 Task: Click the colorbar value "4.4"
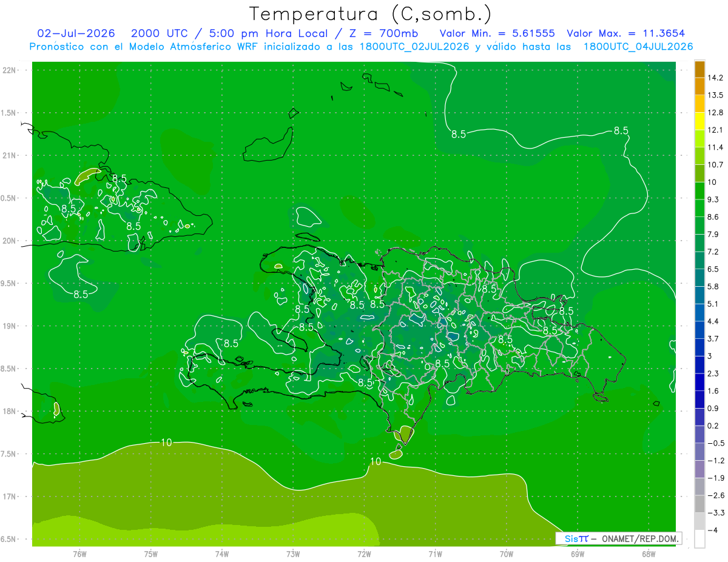pyautogui.click(x=713, y=321)
